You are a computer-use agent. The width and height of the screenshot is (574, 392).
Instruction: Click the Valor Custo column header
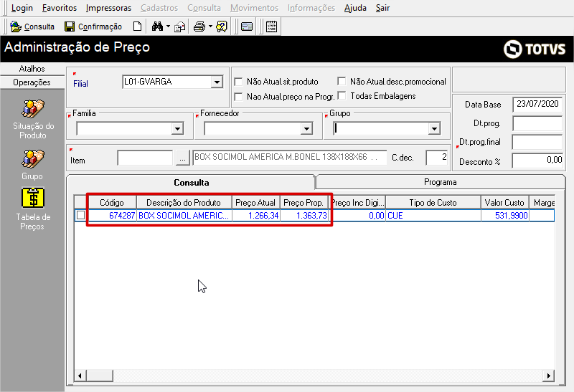[504, 203]
